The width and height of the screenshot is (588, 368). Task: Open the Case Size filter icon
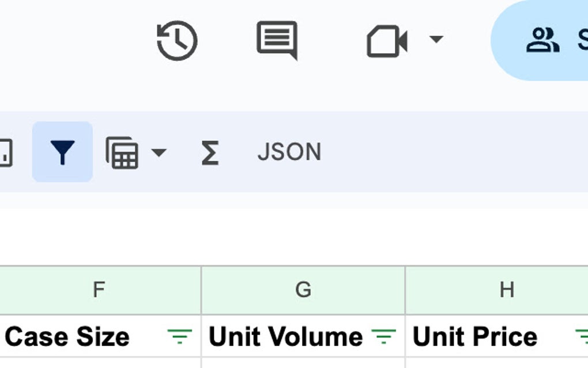point(179,336)
